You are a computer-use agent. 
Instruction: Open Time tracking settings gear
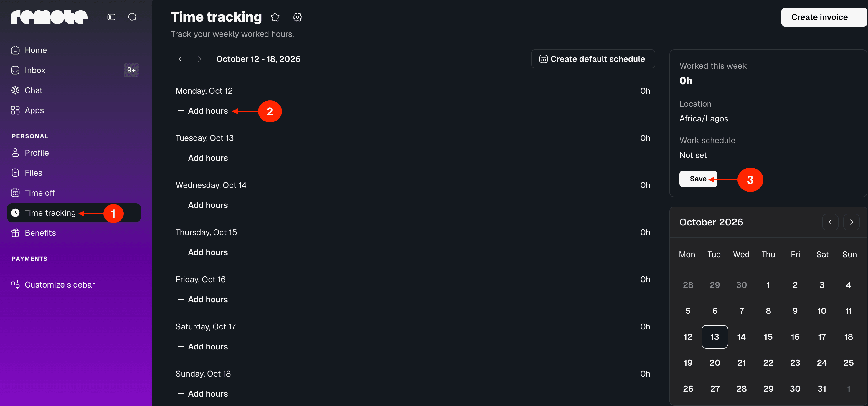click(297, 17)
